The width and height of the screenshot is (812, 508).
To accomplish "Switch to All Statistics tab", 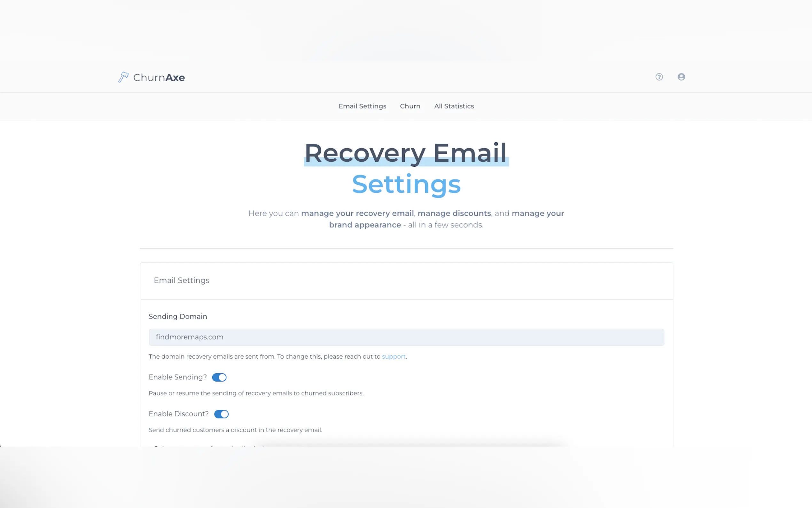I will (454, 106).
